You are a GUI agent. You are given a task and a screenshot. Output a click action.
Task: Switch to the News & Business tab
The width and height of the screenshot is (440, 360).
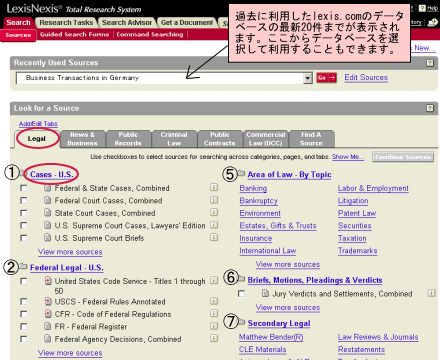(82, 139)
